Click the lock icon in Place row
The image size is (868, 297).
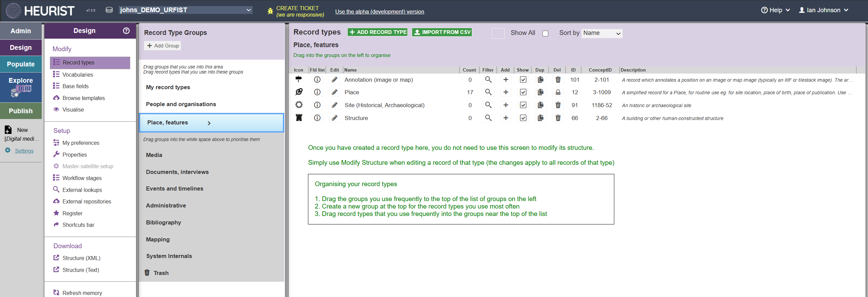(558, 92)
